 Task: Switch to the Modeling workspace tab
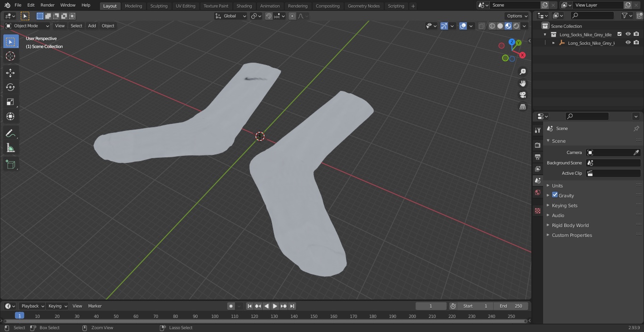(x=133, y=6)
